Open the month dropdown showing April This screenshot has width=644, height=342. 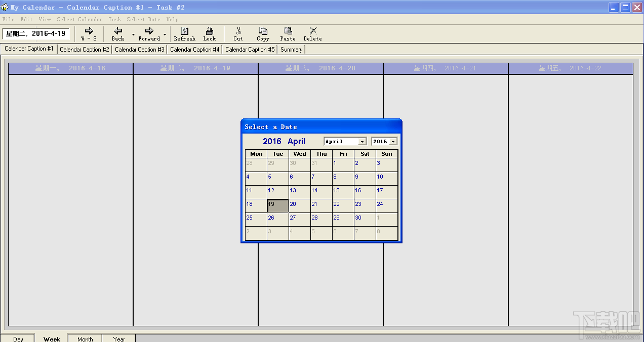pos(362,141)
